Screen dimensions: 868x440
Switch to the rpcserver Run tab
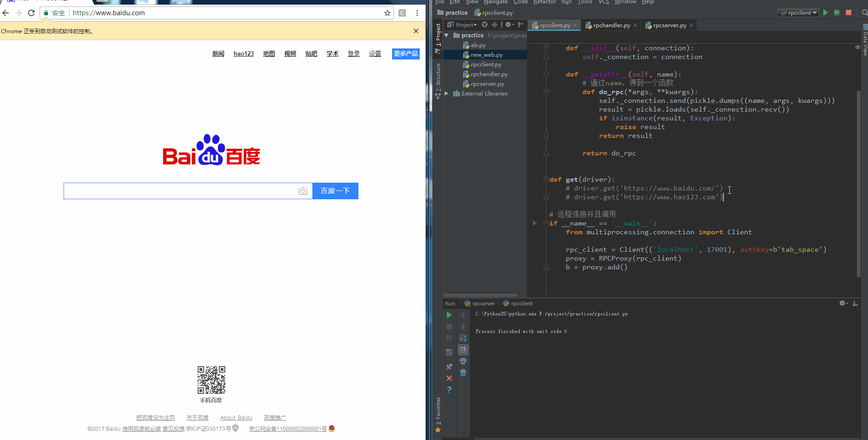[479, 303]
